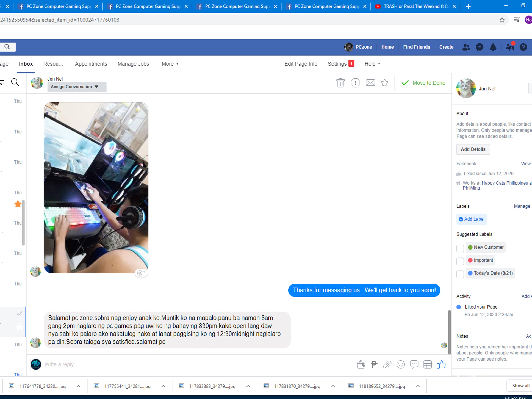
Task: Attach a file using paperclip icon
Action: click(387, 365)
